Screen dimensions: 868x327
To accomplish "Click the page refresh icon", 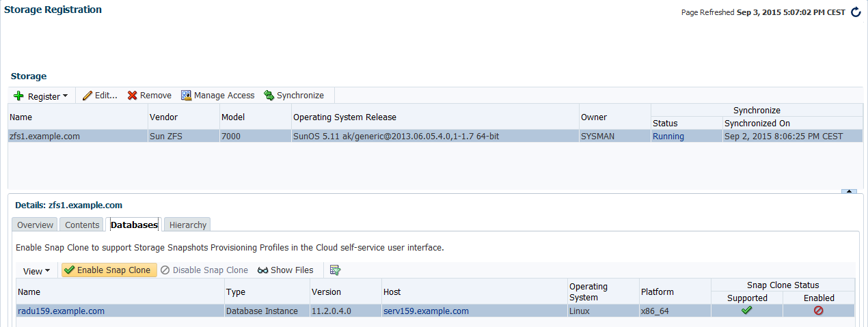I will pyautogui.click(x=856, y=12).
